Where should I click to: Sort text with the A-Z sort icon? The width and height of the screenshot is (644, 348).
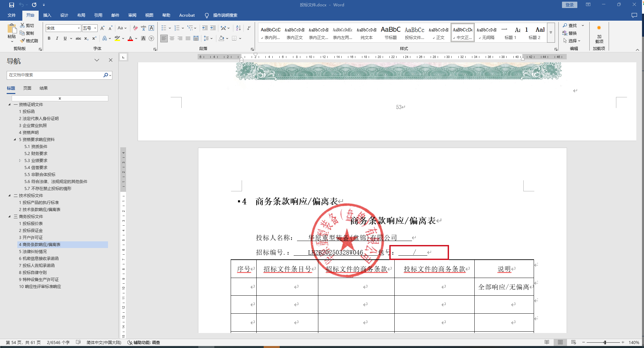(x=238, y=28)
